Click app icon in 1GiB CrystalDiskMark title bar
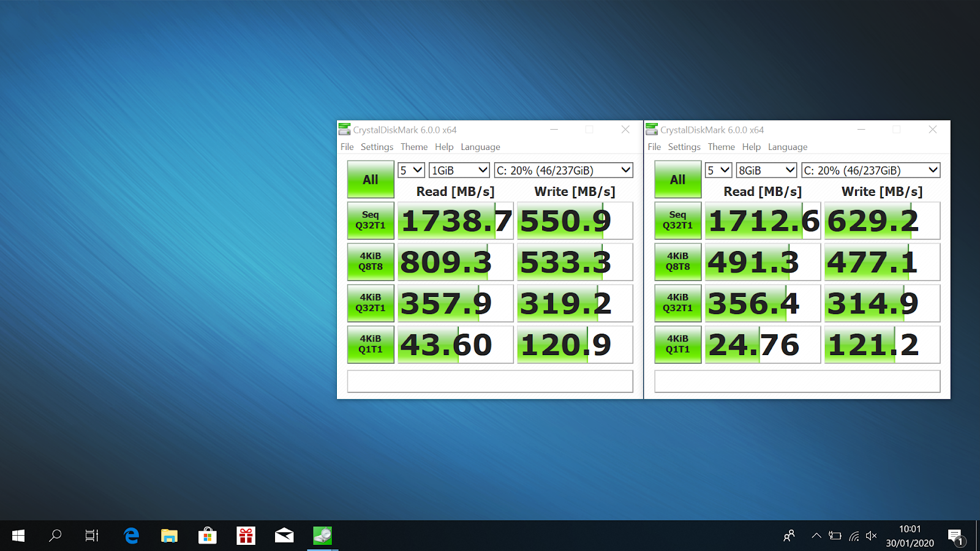Image resolution: width=980 pixels, height=551 pixels. tap(345, 129)
